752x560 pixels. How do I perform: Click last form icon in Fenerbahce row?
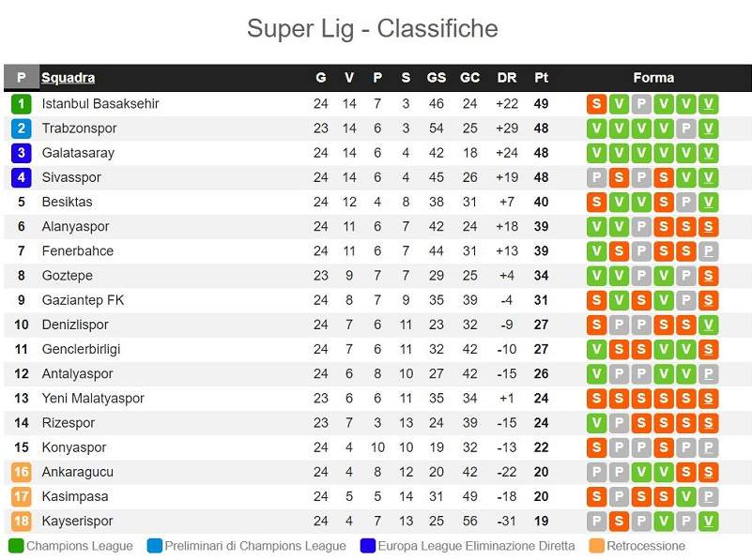tap(709, 250)
